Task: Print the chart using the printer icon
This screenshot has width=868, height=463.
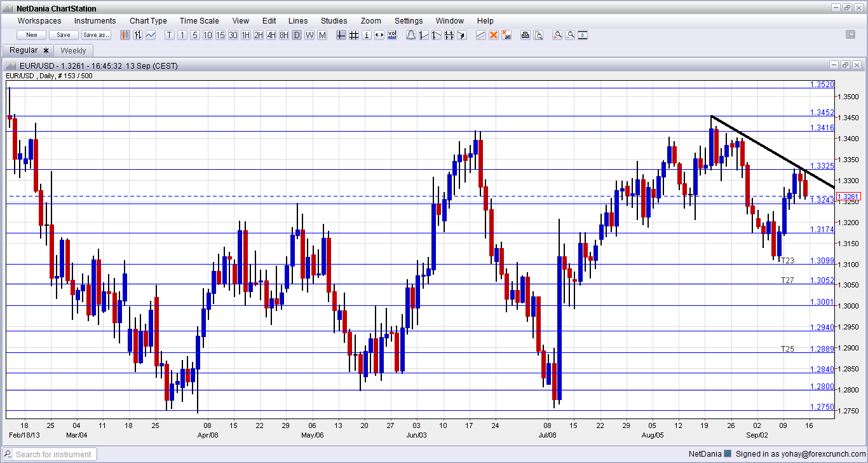Action: tap(525, 35)
